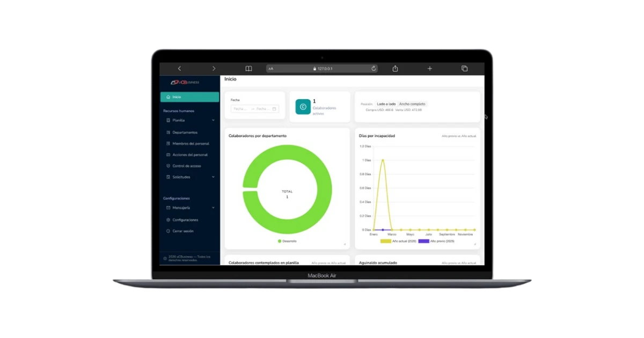Click the Configuraciones gear icon

click(169, 220)
